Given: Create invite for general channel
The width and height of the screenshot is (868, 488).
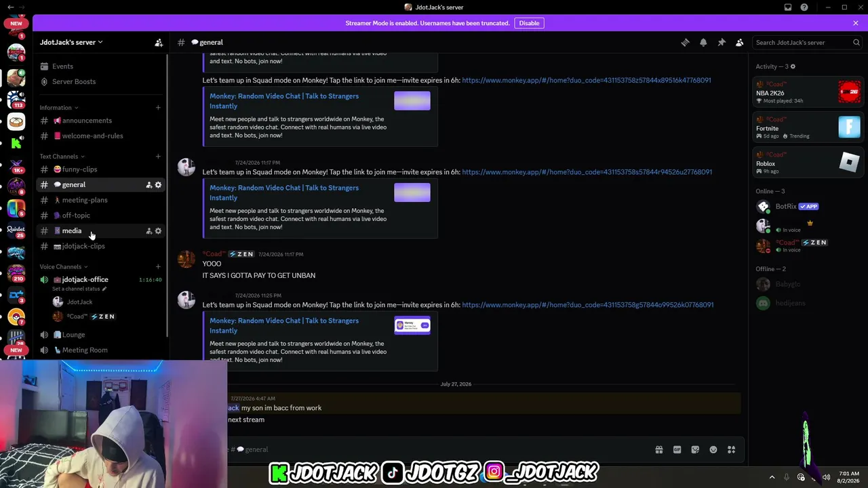Looking at the screenshot, I should 149,185.
